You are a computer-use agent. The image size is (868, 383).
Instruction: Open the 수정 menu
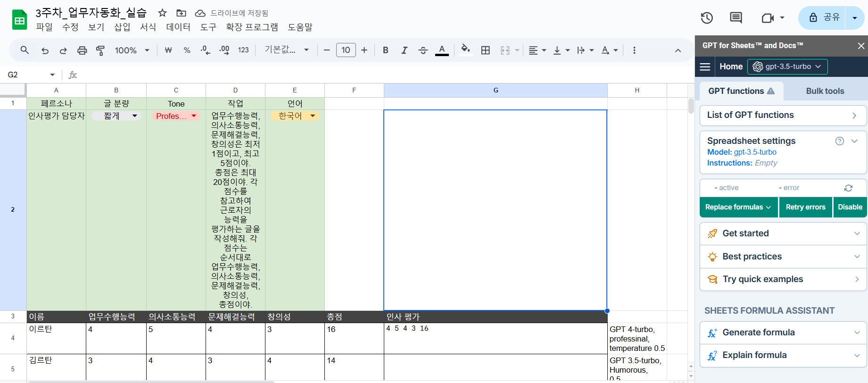click(x=70, y=27)
